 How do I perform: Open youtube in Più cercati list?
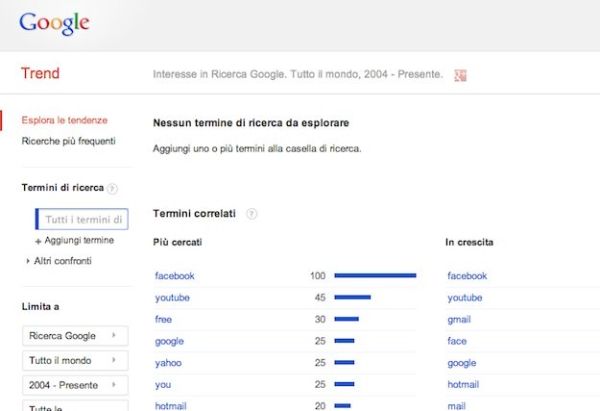tap(172, 298)
